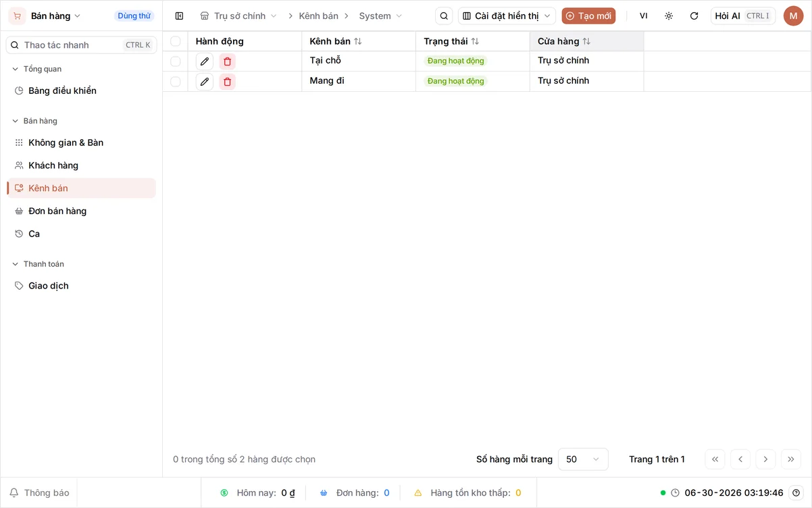812x508 pixels.
Task: Open the user avatar M
Action: click(x=793, y=16)
